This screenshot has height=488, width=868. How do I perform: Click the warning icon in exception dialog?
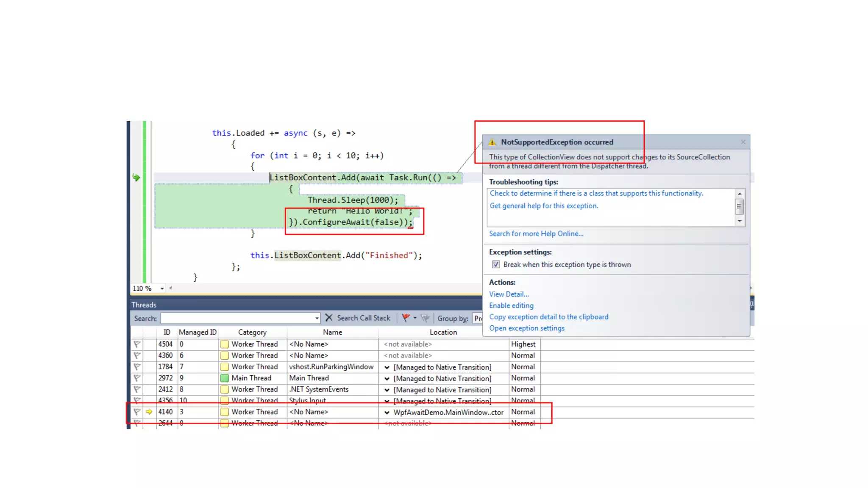(x=492, y=142)
